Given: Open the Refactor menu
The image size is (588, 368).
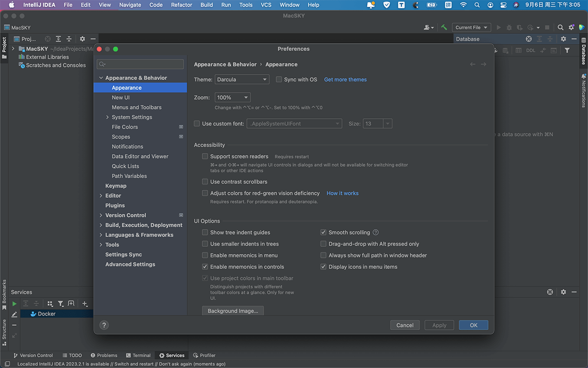Looking at the screenshot, I should (x=181, y=5).
